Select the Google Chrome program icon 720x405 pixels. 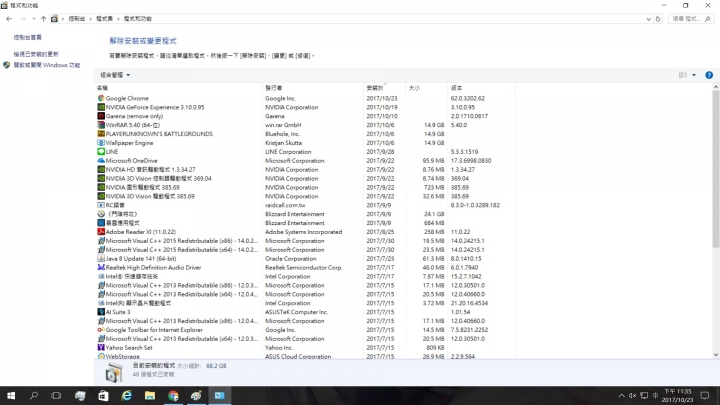pyautogui.click(x=101, y=98)
